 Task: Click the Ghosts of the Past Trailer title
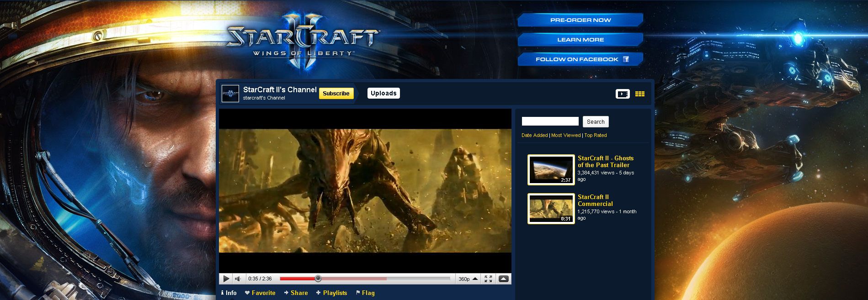point(606,162)
